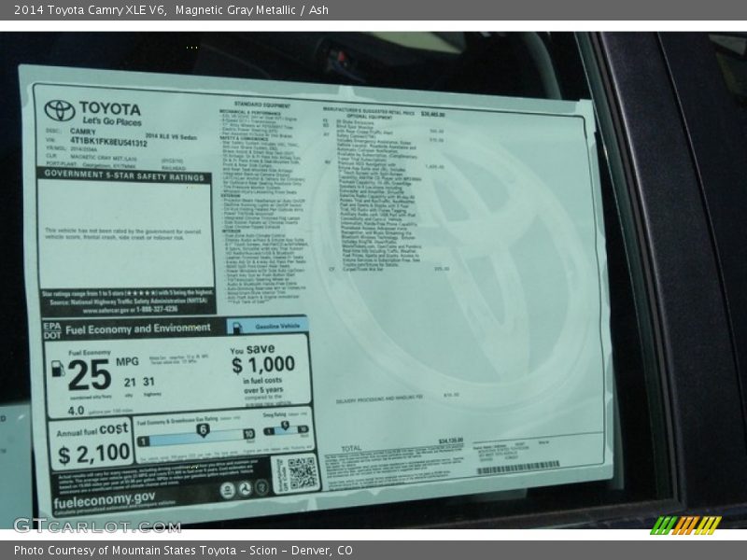747x560 pixels.
Task: Click the 'Let's Go Places' slogan
Action: pyautogui.click(x=112, y=121)
